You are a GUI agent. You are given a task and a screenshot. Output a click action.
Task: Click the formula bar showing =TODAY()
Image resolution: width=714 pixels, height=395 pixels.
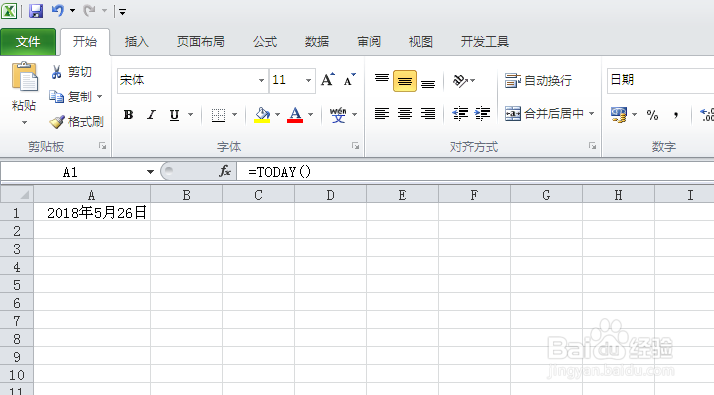click(x=475, y=172)
